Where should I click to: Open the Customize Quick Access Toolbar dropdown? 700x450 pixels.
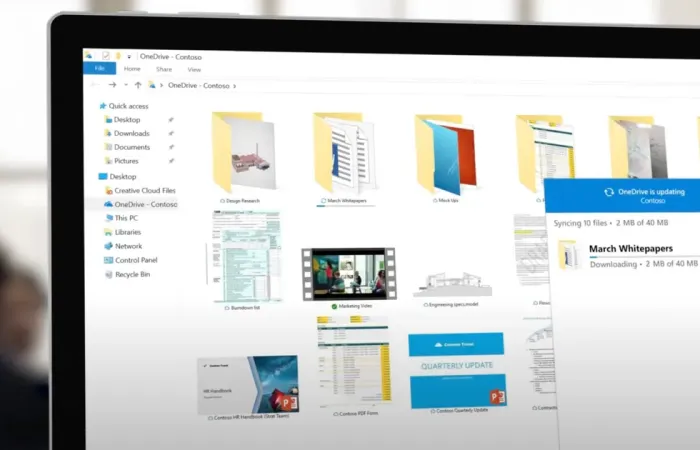[x=129, y=57]
